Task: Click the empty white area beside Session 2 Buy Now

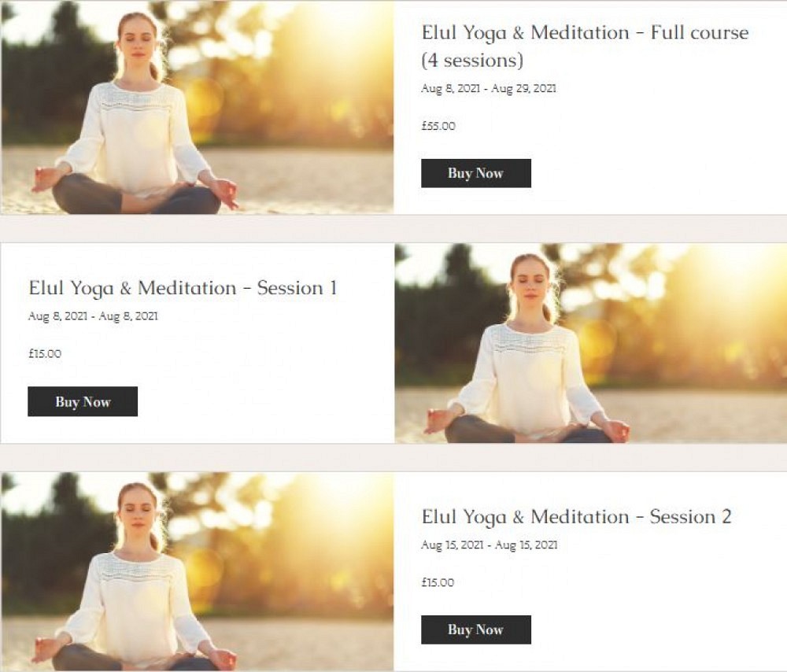Action: (x=657, y=630)
